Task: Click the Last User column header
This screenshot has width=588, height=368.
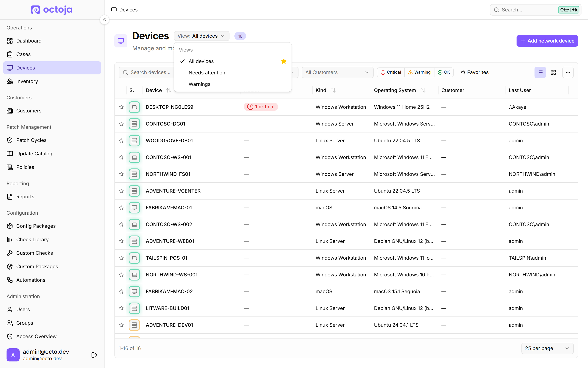Action: click(x=519, y=90)
